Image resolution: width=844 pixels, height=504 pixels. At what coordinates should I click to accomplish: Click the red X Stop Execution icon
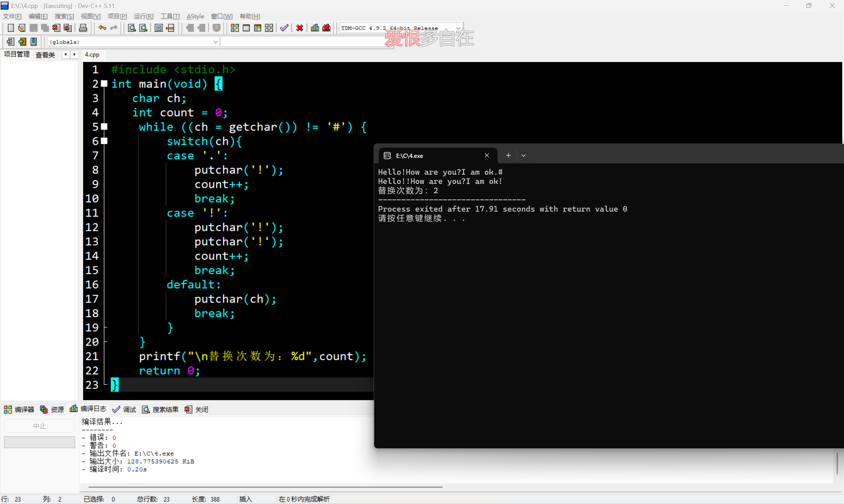tap(300, 28)
